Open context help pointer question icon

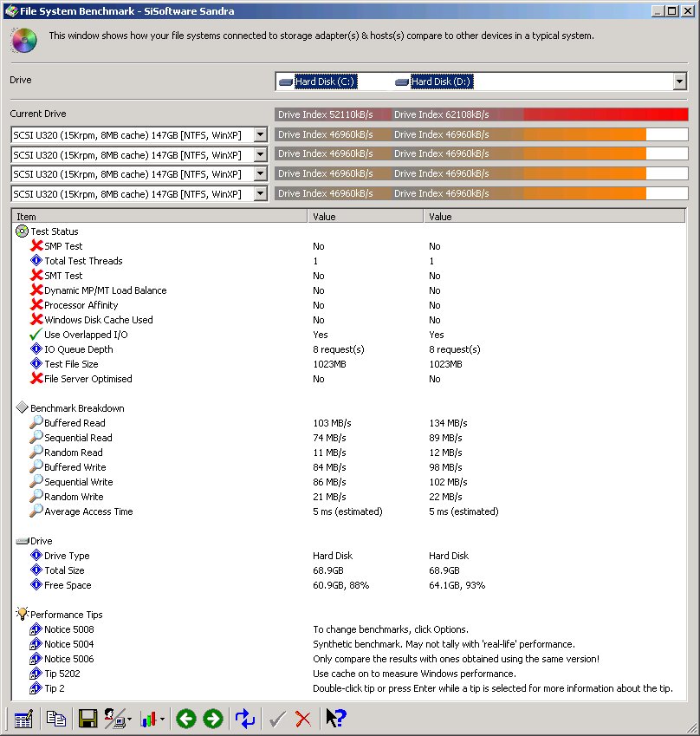(335, 718)
